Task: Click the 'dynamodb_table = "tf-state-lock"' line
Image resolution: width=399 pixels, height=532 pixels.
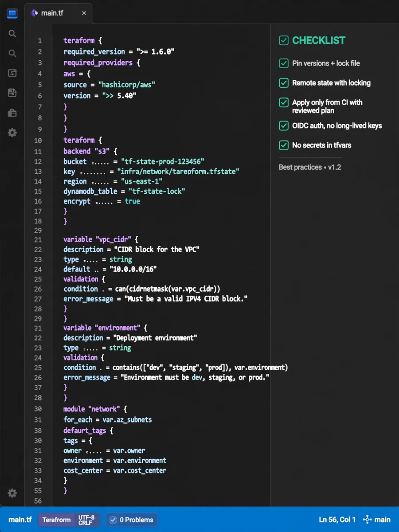Action: [124, 191]
